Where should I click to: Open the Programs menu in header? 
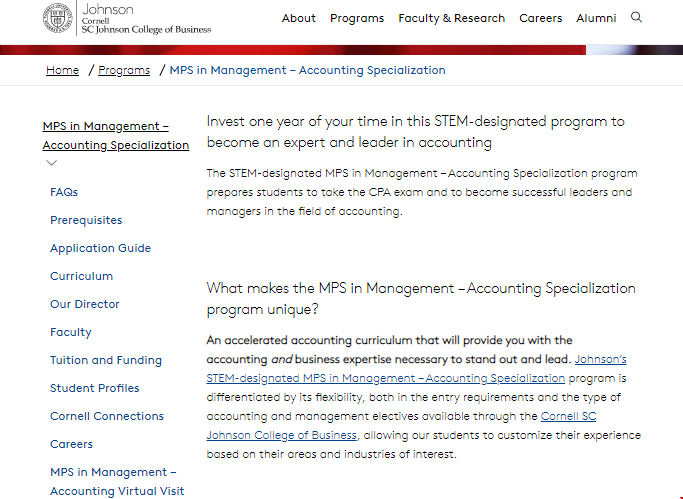click(357, 18)
